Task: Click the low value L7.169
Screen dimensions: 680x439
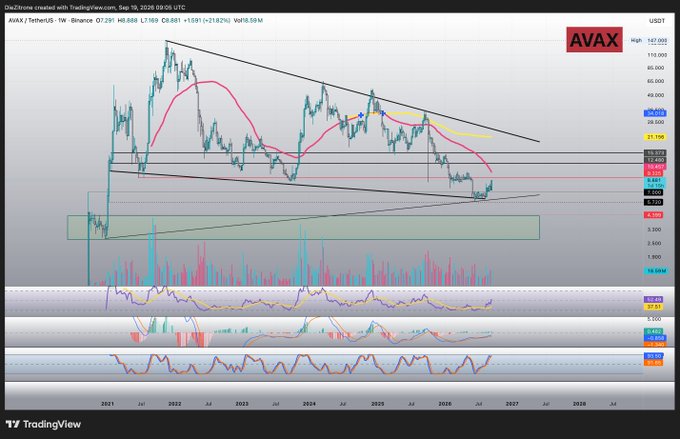Action: coord(150,20)
